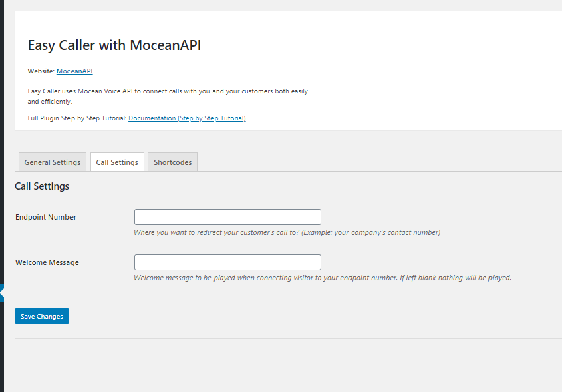Focus the Welcome Message text box

tap(228, 262)
